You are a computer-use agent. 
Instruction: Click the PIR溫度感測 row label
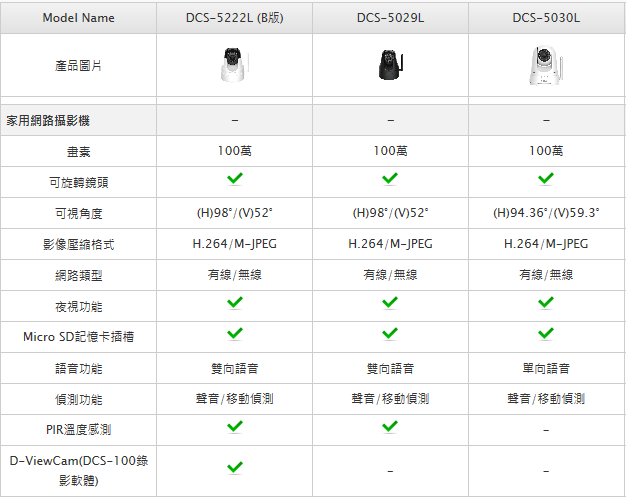(79, 430)
